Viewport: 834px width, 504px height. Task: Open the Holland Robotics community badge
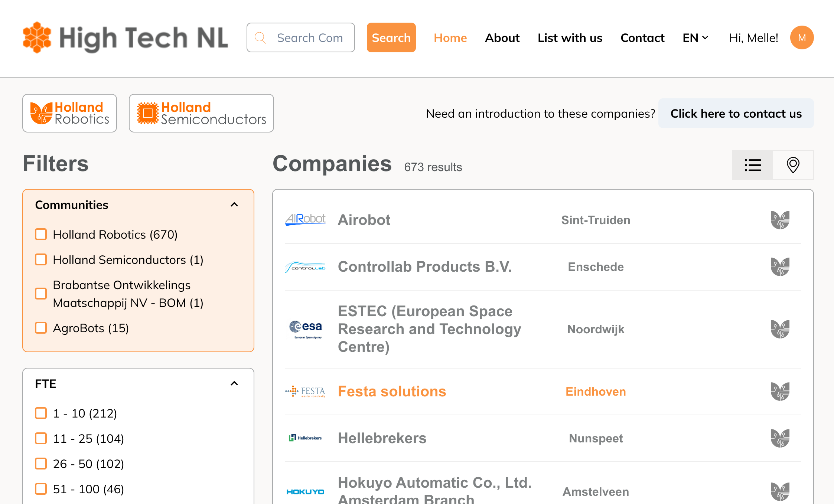(x=69, y=113)
